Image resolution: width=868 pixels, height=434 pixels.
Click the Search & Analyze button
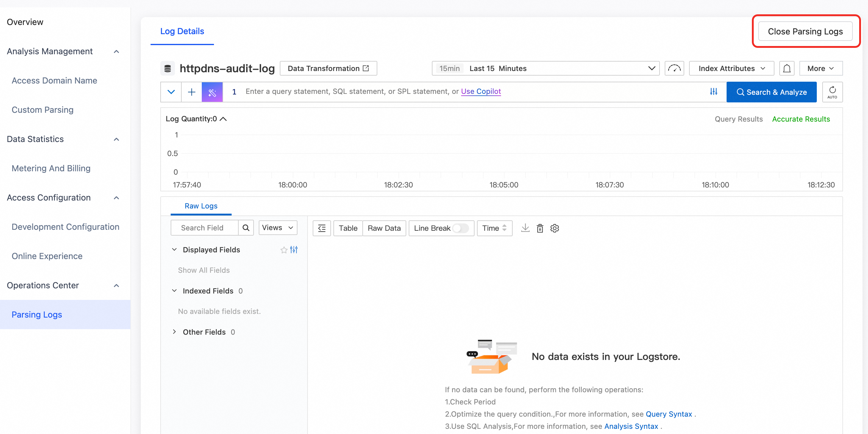tap(771, 92)
